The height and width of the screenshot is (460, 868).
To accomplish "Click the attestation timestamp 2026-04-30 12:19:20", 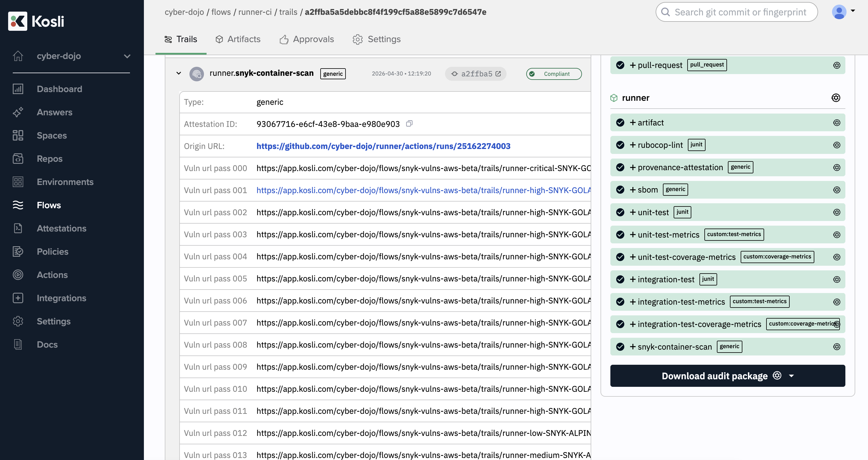I will click(x=401, y=73).
